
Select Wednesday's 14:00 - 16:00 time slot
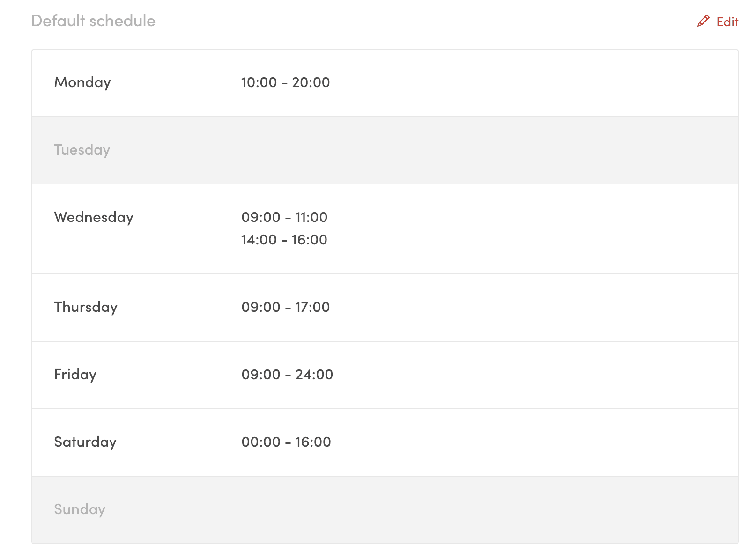click(284, 240)
